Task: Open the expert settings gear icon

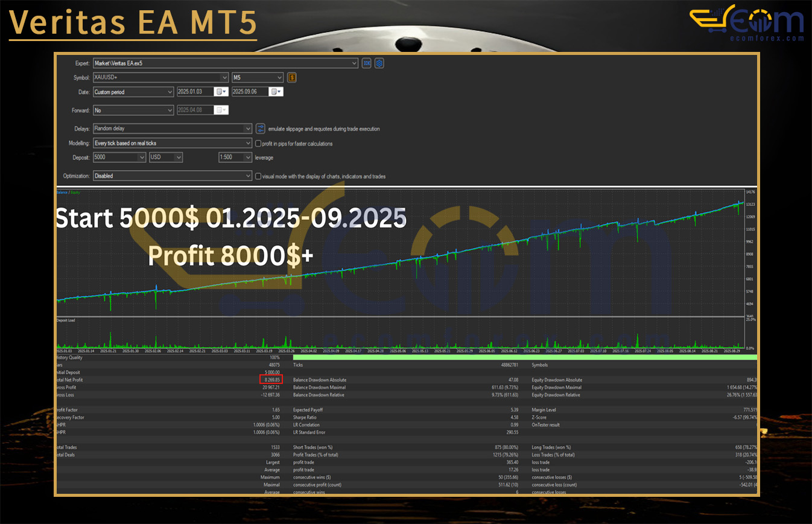Action: coord(379,63)
